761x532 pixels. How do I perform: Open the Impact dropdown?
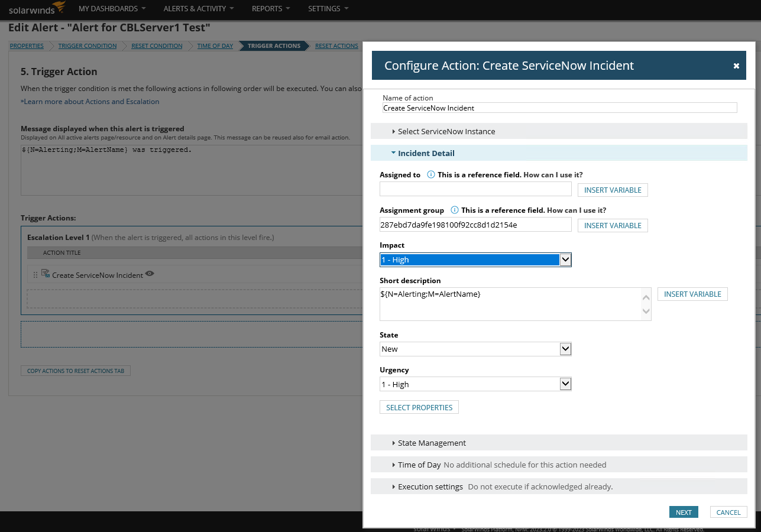coord(565,259)
